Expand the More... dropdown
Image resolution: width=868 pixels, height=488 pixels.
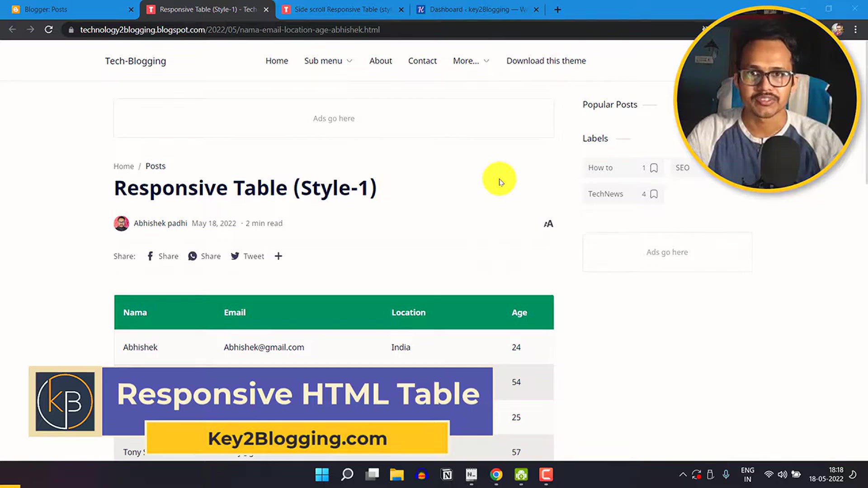(471, 61)
